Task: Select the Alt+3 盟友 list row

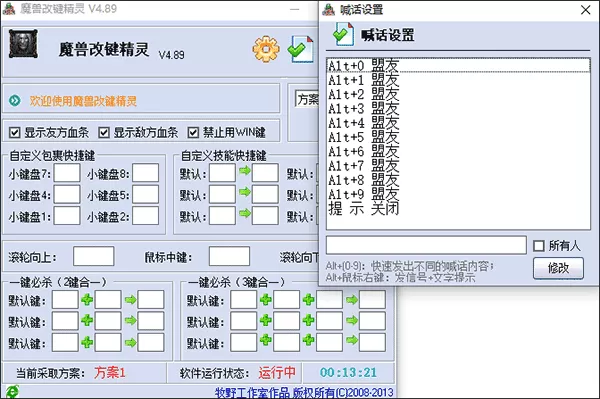Action: [458, 109]
